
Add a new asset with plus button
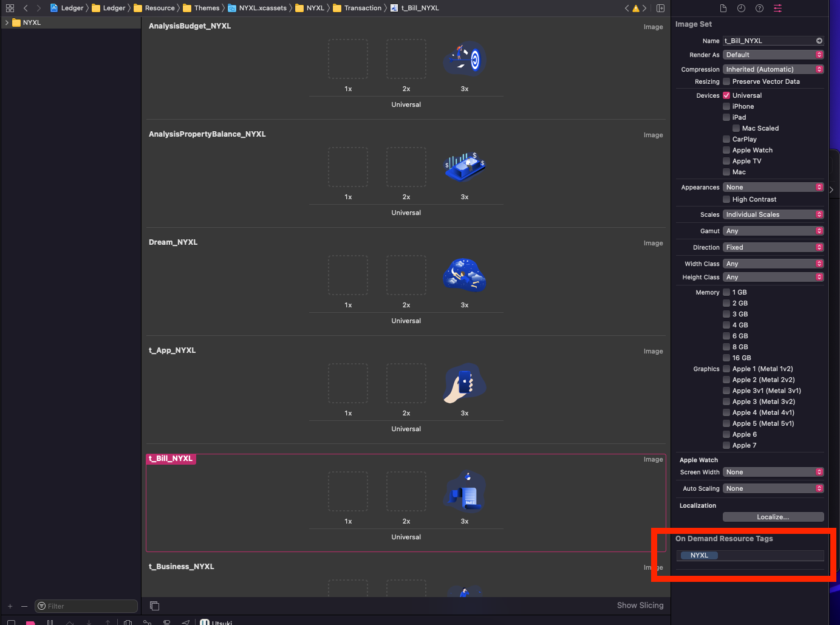tap(10, 606)
